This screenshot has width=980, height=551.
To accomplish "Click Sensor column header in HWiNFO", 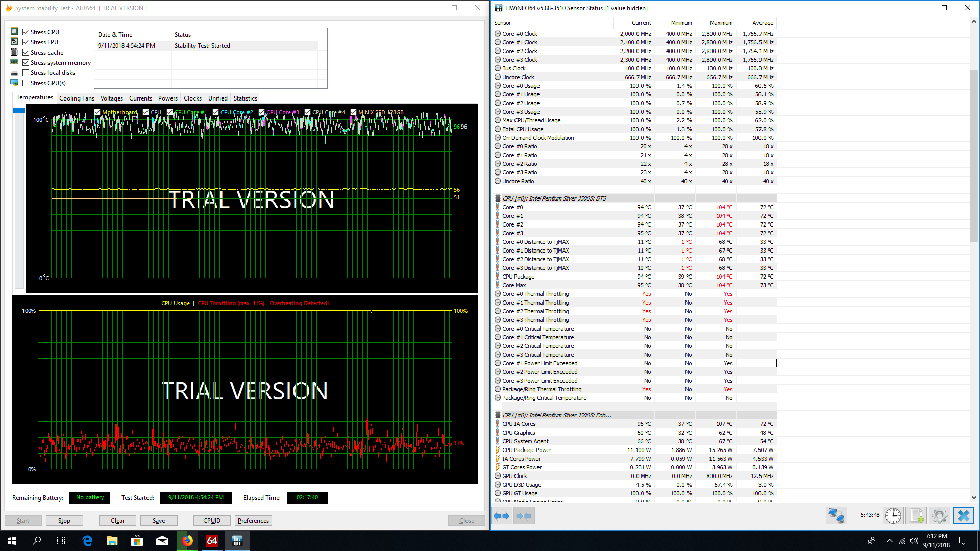I will point(553,23).
